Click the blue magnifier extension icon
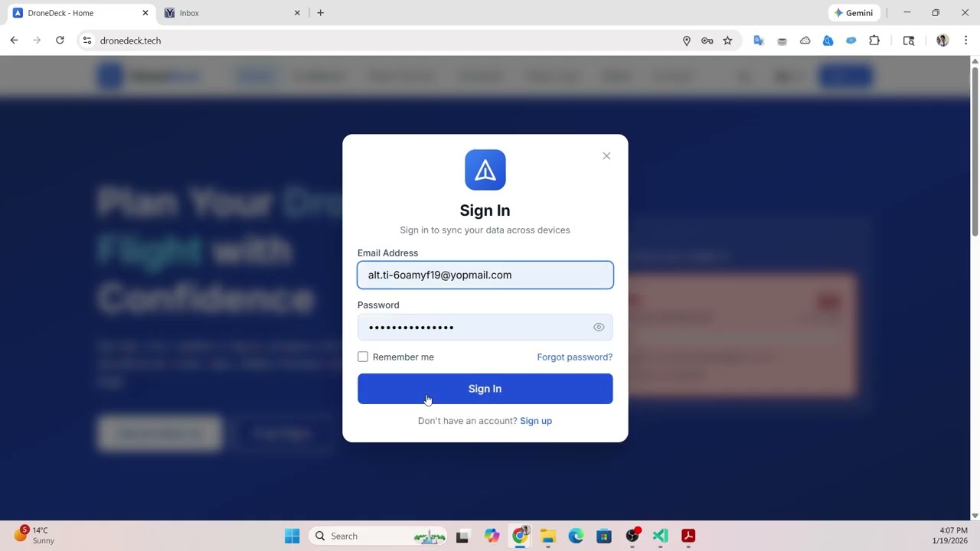The image size is (980, 551). coord(828,41)
